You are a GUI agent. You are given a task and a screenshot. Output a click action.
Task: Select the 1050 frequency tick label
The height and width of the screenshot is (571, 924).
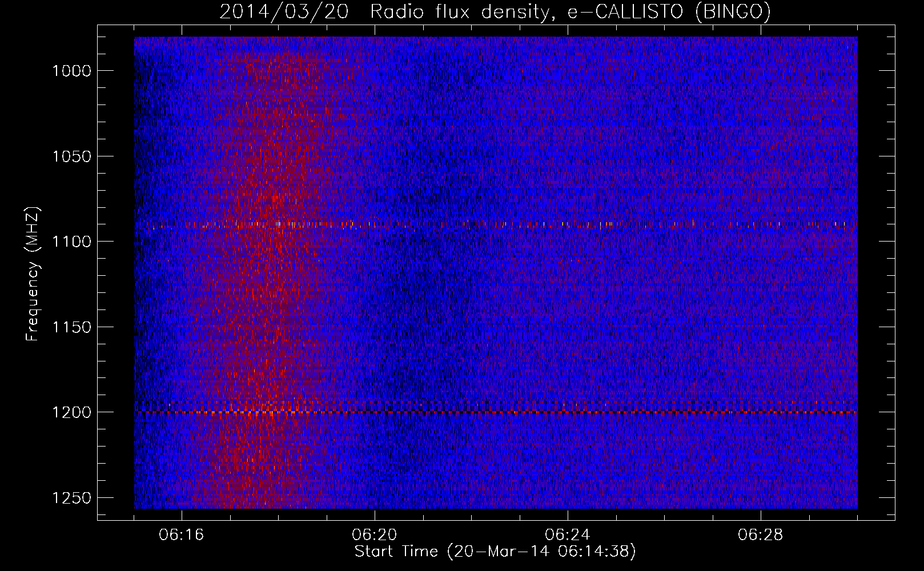coord(72,156)
